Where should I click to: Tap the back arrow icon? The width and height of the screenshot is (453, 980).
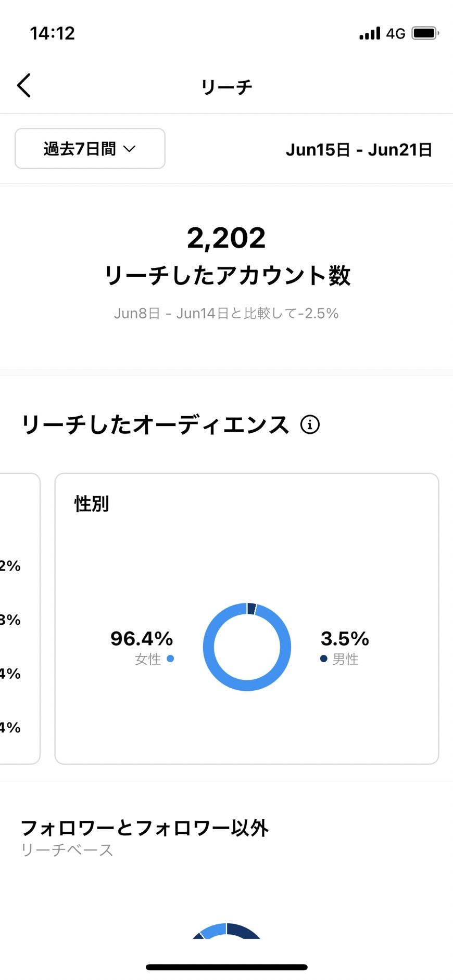(24, 85)
